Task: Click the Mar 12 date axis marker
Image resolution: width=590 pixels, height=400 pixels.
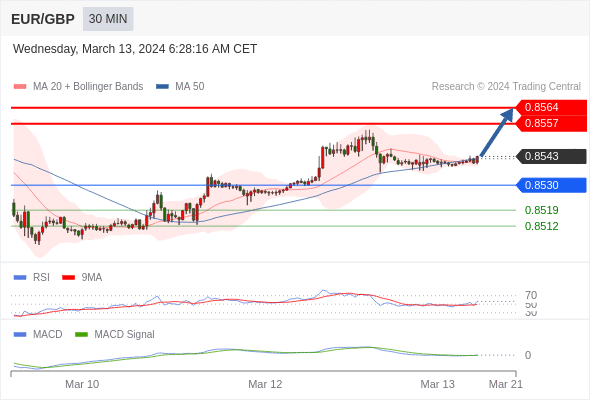Action: (x=265, y=384)
